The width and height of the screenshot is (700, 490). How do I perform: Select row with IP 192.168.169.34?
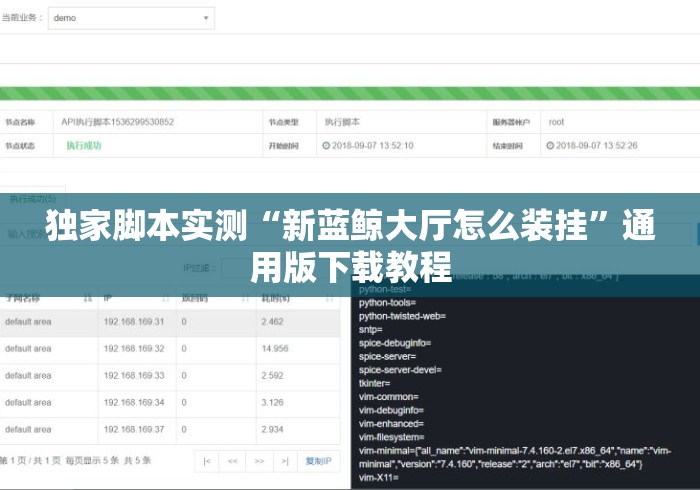(170, 403)
